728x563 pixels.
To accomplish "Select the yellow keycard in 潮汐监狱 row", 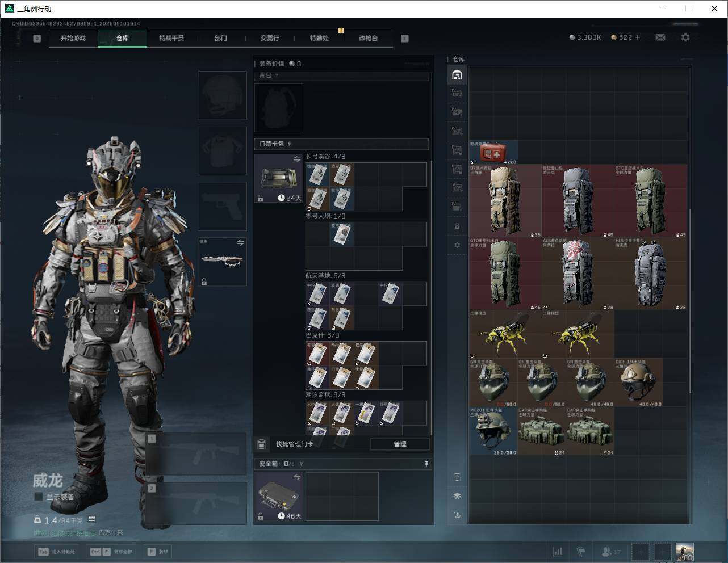I will pos(366,413).
